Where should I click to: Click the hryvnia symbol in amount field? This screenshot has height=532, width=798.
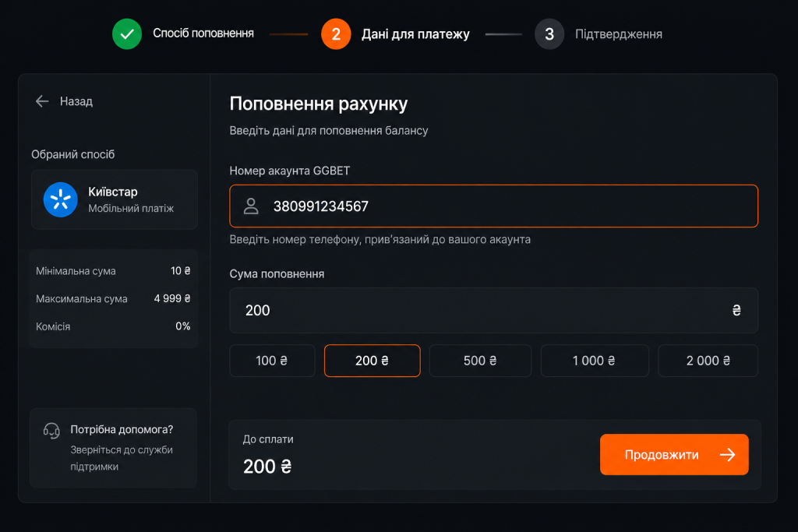736,310
